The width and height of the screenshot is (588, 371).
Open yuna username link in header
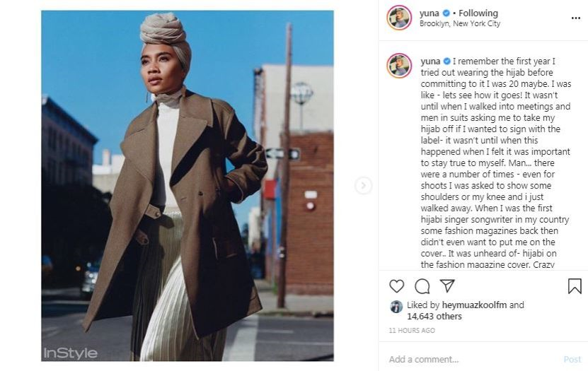pyautogui.click(x=430, y=13)
